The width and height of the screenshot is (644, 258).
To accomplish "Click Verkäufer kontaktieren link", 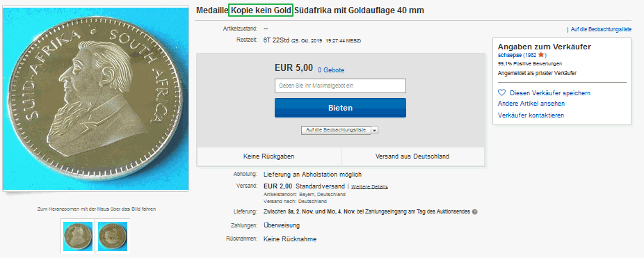I will point(531,115).
